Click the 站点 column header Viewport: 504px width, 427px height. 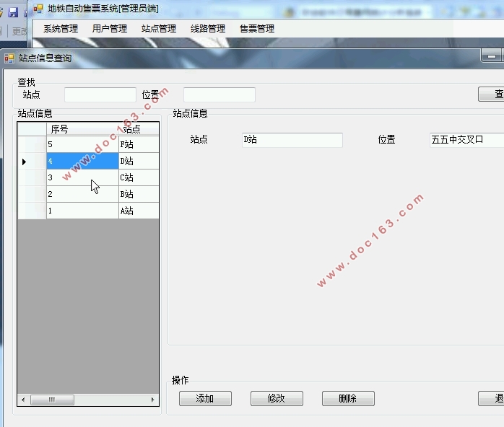coord(139,129)
